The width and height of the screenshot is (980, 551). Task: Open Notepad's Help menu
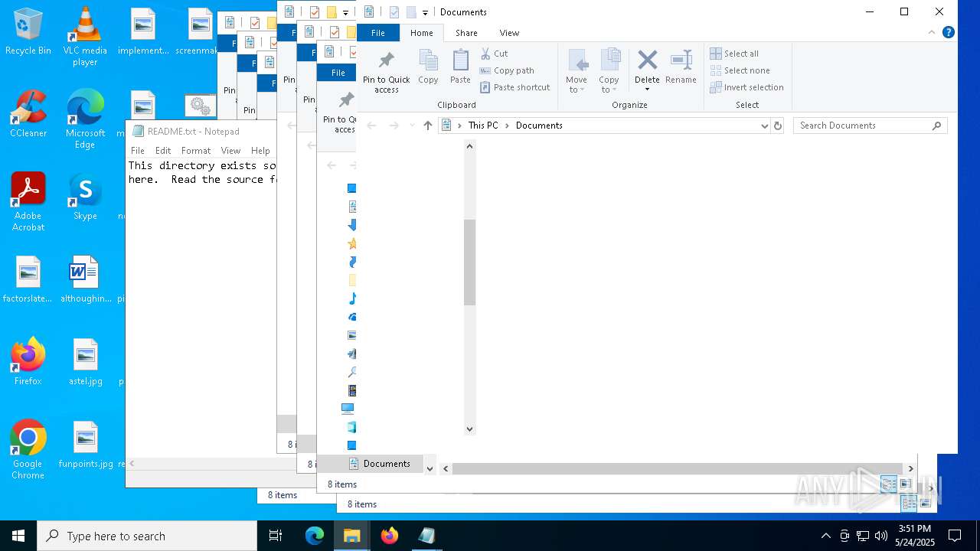tap(260, 151)
